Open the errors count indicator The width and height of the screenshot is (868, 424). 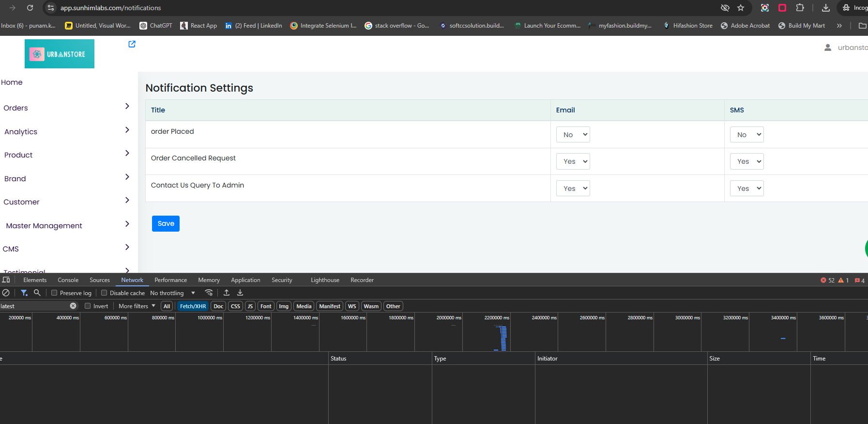[827, 280]
